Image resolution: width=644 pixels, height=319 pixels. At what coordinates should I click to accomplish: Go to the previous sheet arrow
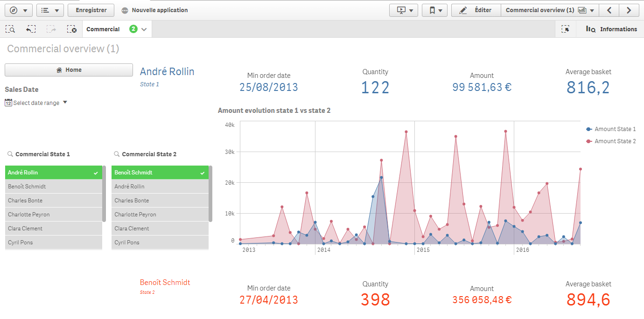point(609,10)
